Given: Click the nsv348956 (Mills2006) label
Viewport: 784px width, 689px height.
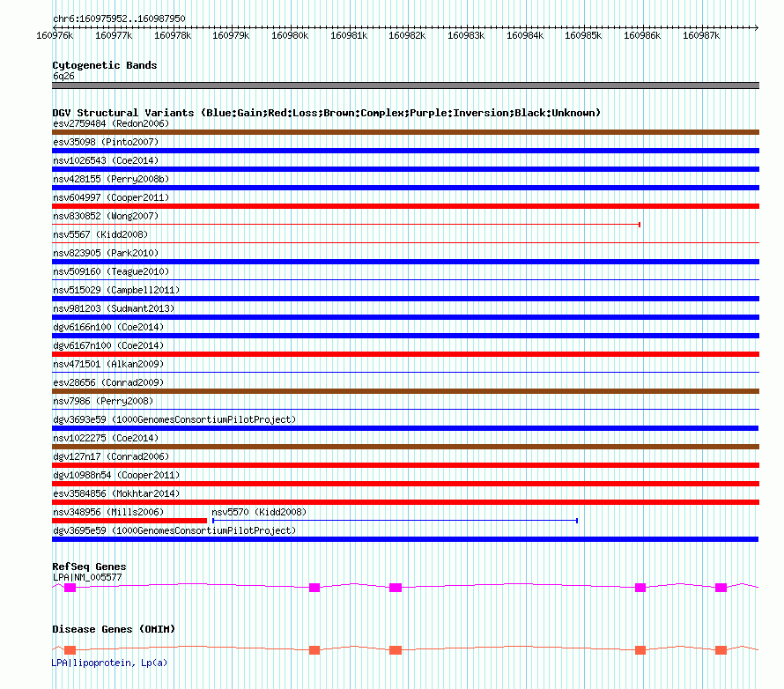Looking at the screenshot, I should coord(108,512).
